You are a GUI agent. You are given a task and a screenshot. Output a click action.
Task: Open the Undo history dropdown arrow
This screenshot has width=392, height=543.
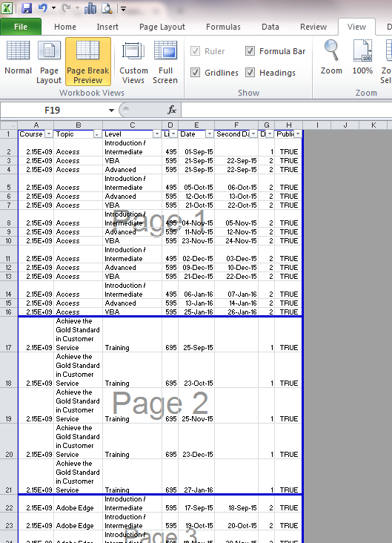click(53, 8)
